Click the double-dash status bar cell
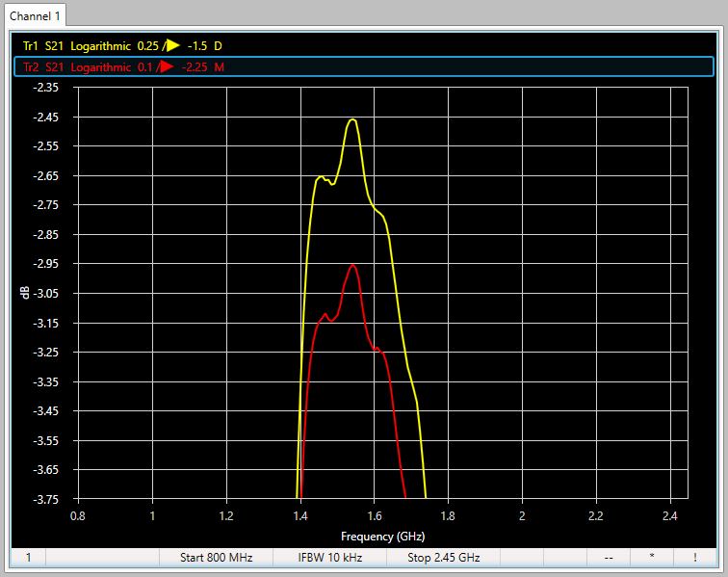Screen dimensions: 728x577 [609, 557]
